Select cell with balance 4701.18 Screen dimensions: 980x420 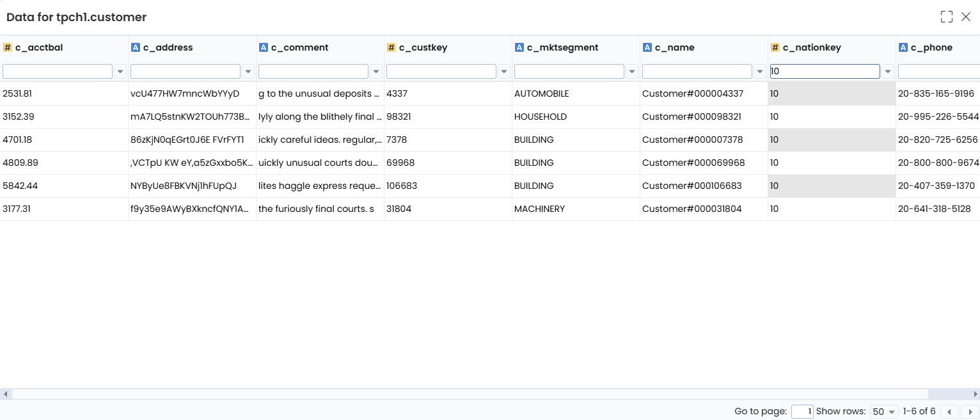point(64,140)
